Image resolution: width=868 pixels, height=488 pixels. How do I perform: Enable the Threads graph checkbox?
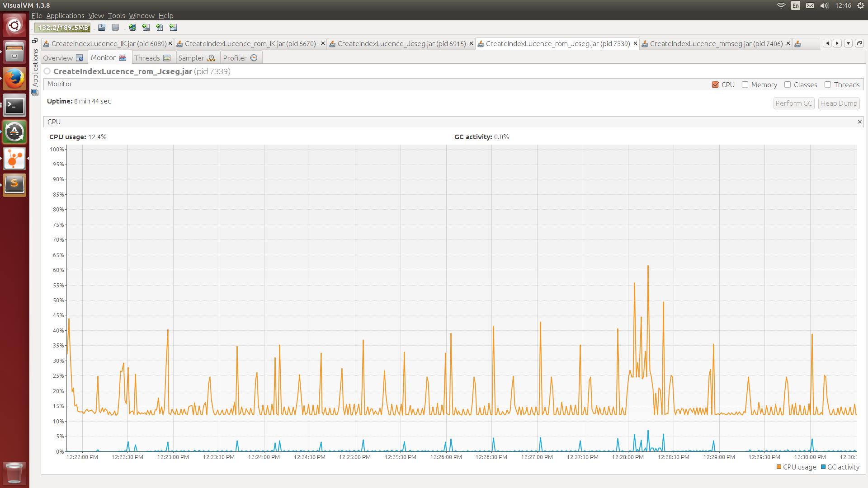(x=828, y=84)
